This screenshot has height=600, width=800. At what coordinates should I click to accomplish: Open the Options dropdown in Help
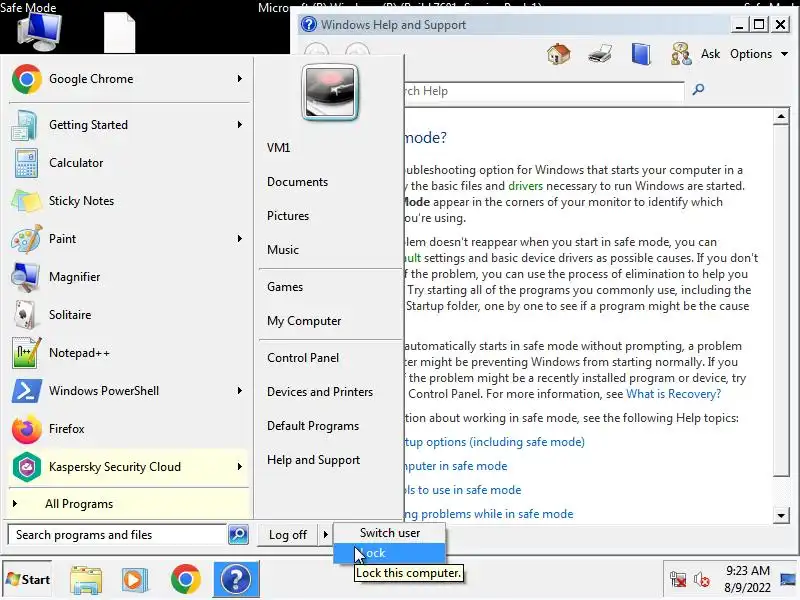[759, 54]
